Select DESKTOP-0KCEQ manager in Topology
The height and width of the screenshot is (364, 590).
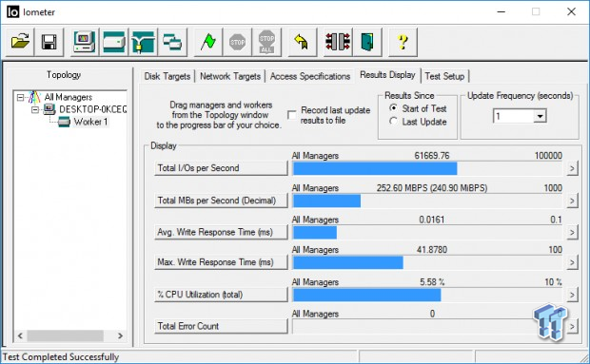click(92, 109)
